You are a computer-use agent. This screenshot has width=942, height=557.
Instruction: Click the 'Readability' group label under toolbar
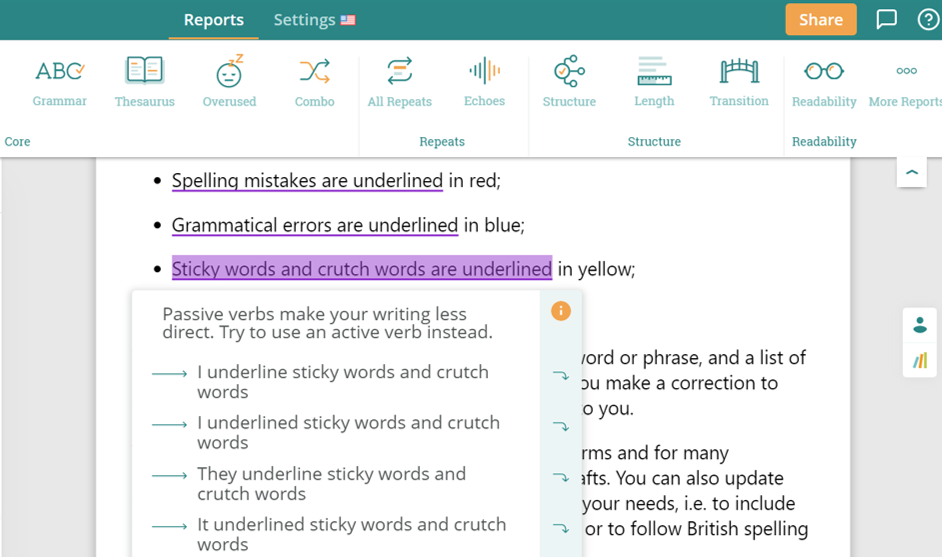pos(824,141)
